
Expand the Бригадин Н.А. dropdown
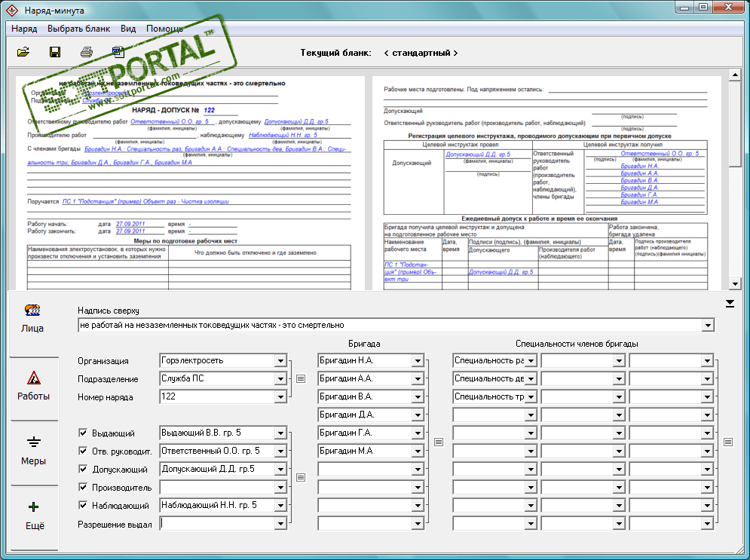click(x=418, y=361)
